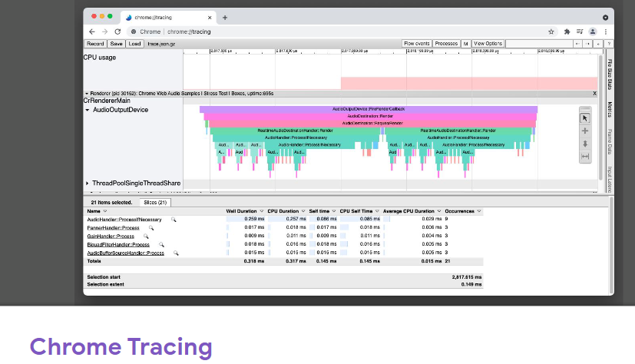Activate the pan tool in the timeline
This screenshot has height=364, width=635.
pos(584,131)
